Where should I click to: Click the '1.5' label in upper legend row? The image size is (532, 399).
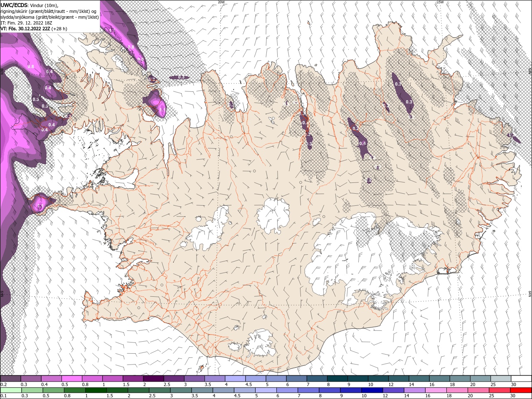pyautogui.click(x=126, y=384)
